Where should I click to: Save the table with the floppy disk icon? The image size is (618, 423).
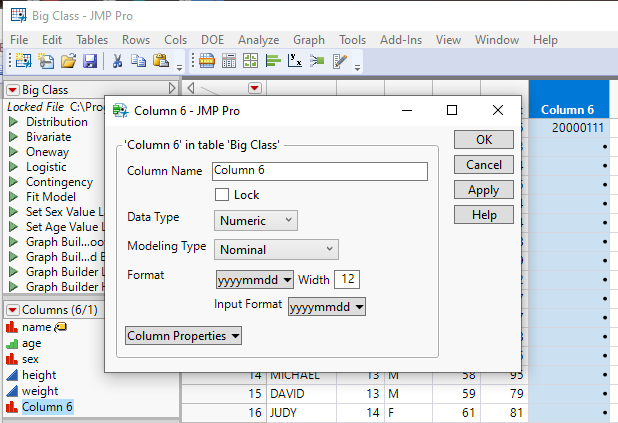[89, 61]
